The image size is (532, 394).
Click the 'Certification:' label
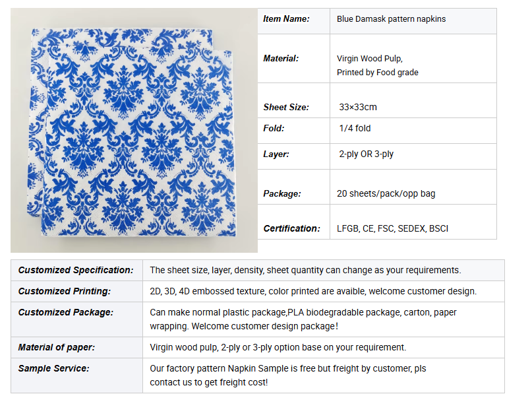click(291, 228)
